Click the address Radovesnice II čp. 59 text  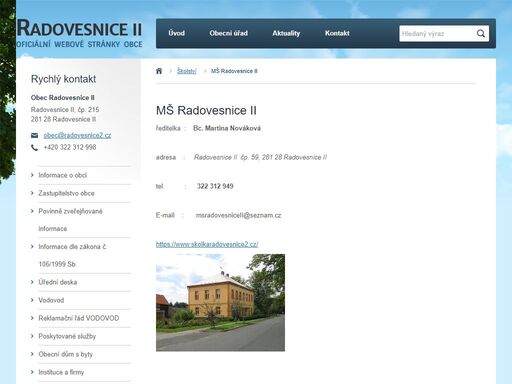(x=260, y=157)
